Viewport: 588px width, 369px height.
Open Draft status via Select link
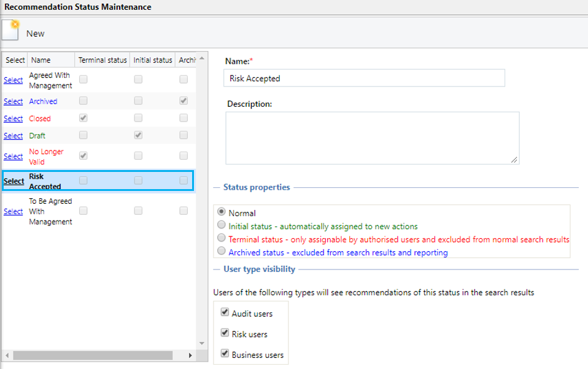13,136
